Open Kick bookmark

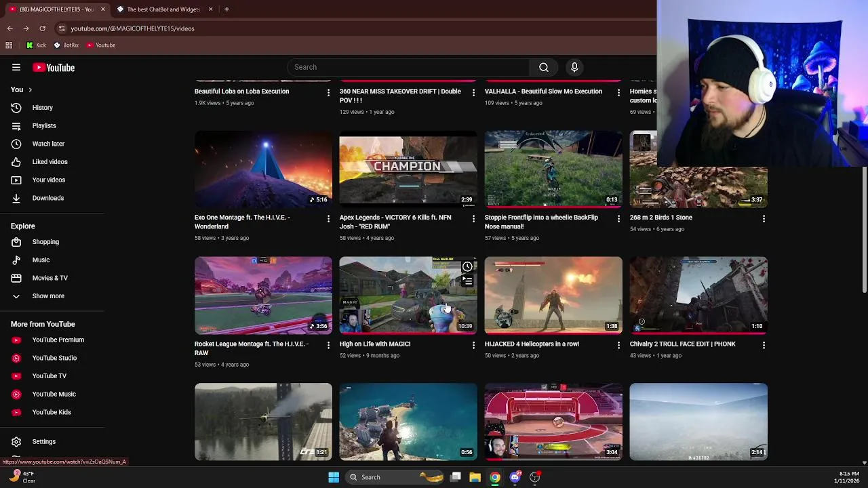pyautogui.click(x=36, y=45)
